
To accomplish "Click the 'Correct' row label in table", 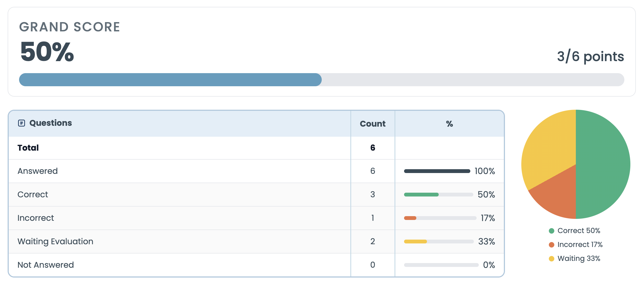I will coord(33,195).
